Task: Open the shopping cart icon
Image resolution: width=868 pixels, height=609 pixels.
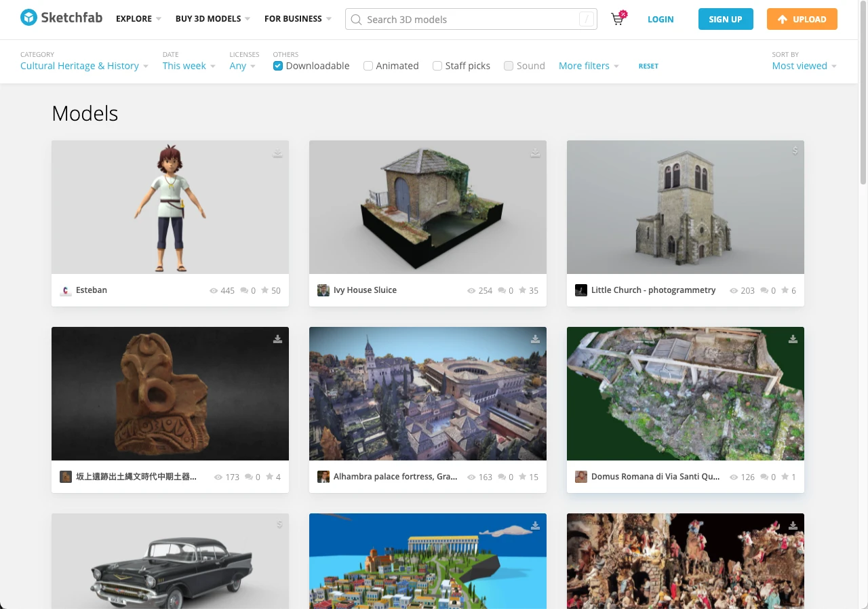Action: coord(616,20)
